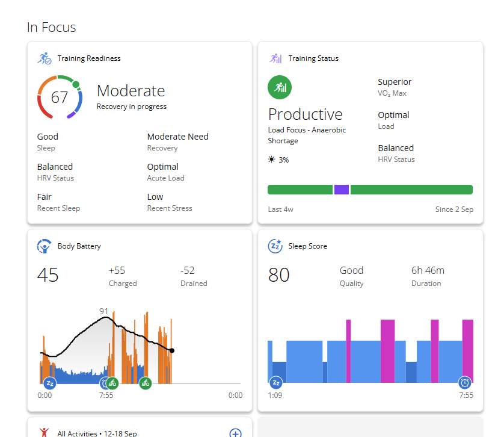Add an activity with the plus icon
This screenshot has height=437, width=504.
click(x=235, y=433)
